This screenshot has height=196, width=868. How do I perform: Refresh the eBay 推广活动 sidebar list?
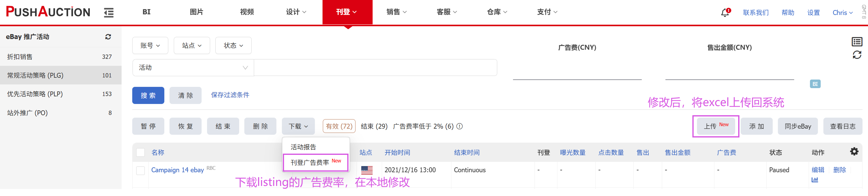pyautogui.click(x=108, y=37)
